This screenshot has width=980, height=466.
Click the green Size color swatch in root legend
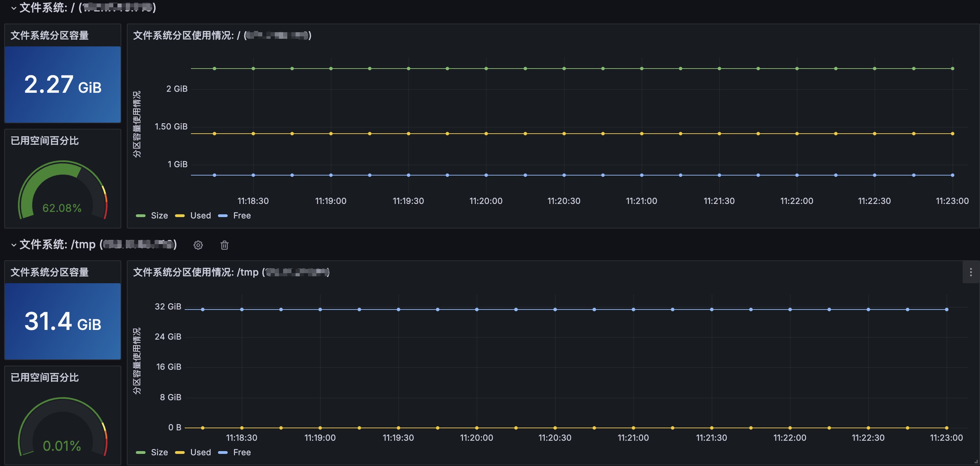click(141, 216)
